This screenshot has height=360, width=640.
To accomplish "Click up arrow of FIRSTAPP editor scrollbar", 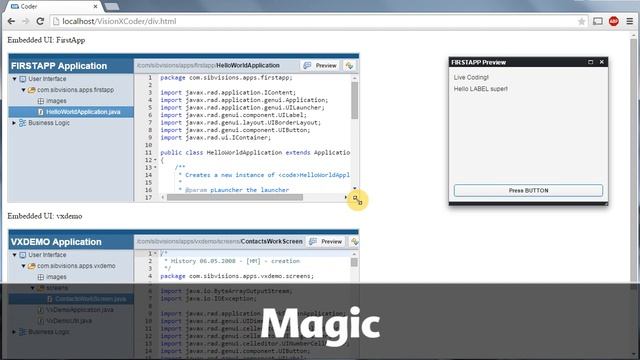I will [354, 78].
